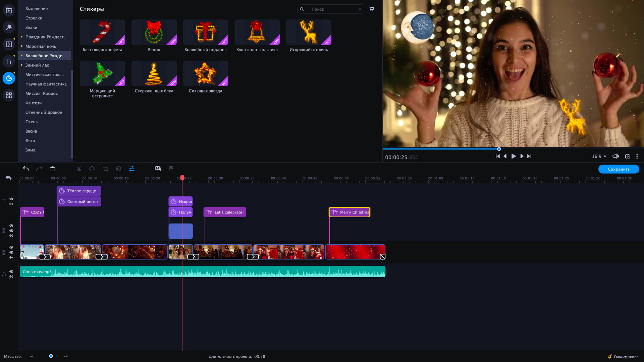Open the preview more options menu
644x362 pixels.
pos(637,156)
